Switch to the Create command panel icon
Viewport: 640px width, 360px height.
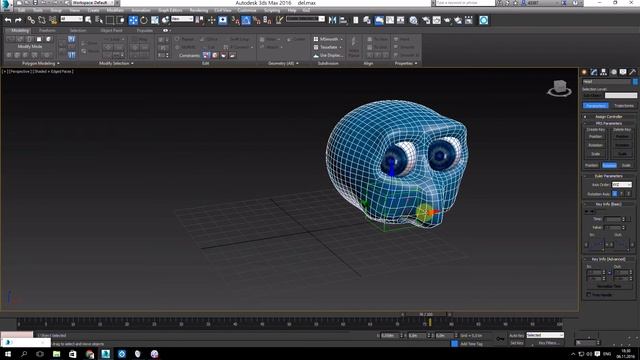584,72
